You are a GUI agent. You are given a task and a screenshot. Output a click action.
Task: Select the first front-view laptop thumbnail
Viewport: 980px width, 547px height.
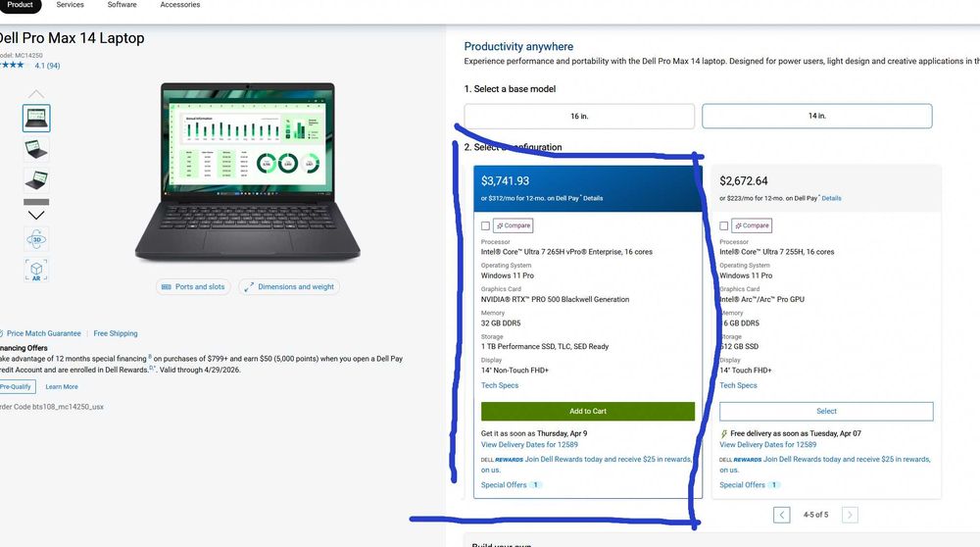click(36, 119)
